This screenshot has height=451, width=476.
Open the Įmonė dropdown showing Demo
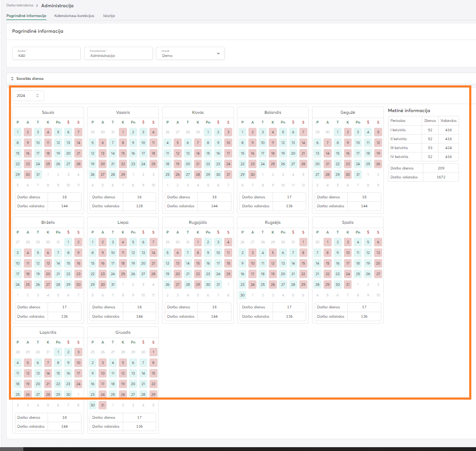pos(190,54)
